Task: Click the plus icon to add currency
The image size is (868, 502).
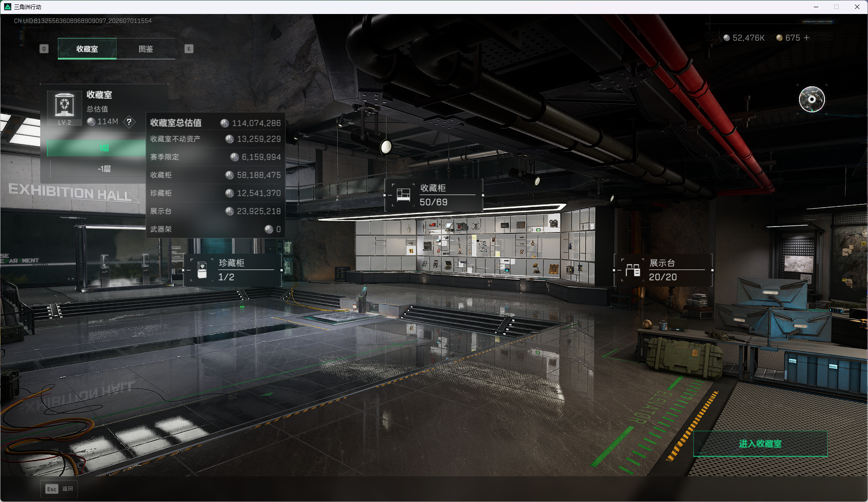Action: (807, 38)
